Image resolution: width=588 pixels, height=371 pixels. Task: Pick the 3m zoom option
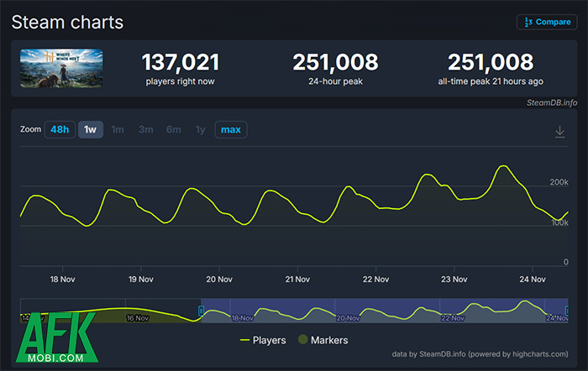(x=145, y=129)
